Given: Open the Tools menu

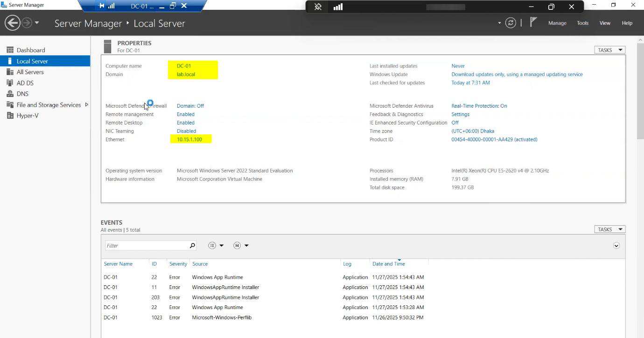Looking at the screenshot, I should (x=582, y=23).
